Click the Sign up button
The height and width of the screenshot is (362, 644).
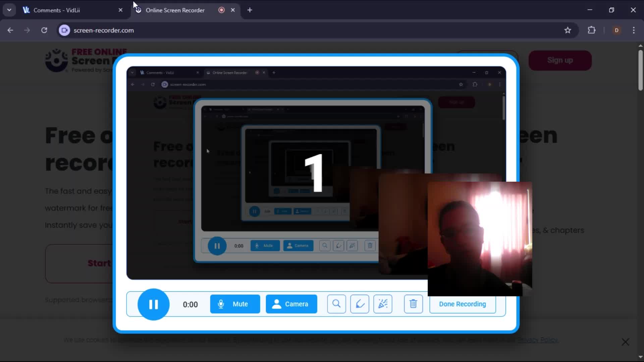[560, 60]
